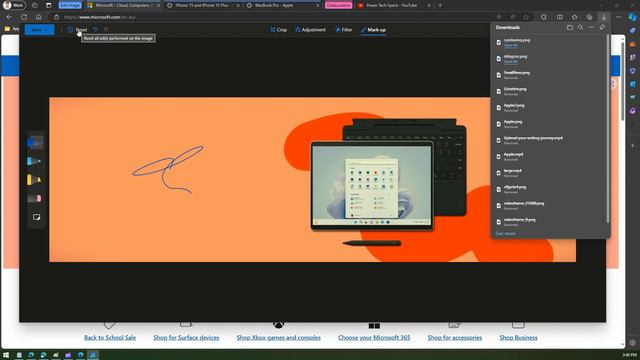The image size is (640, 360).
Task: Add this page to favorites star
Action: coord(526,17)
